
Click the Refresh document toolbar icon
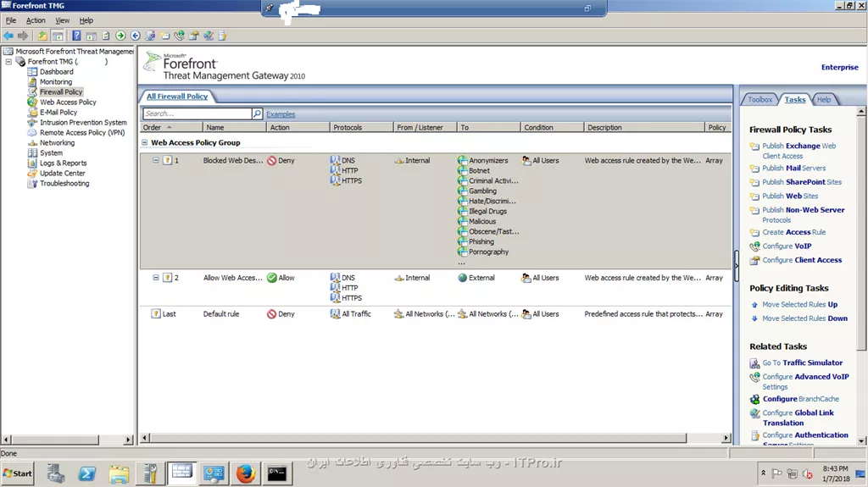[x=106, y=36]
